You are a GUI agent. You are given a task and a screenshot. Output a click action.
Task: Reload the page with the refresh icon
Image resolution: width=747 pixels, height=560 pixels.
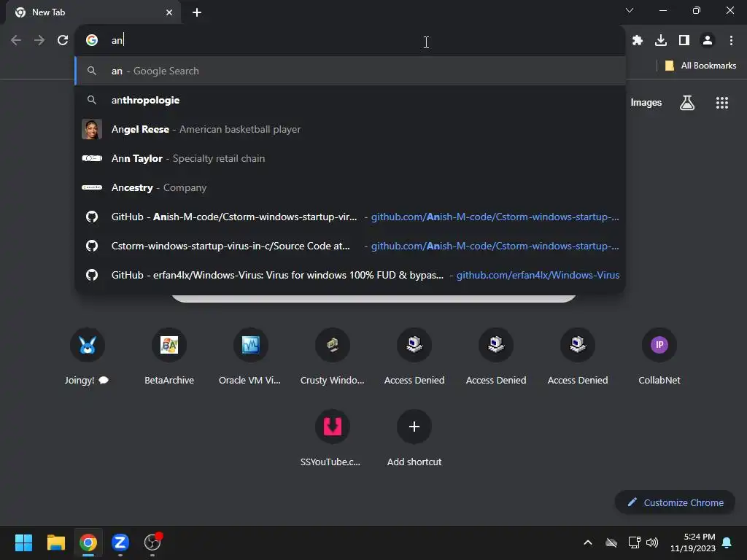pyautogui.click(x=63, y=41)
